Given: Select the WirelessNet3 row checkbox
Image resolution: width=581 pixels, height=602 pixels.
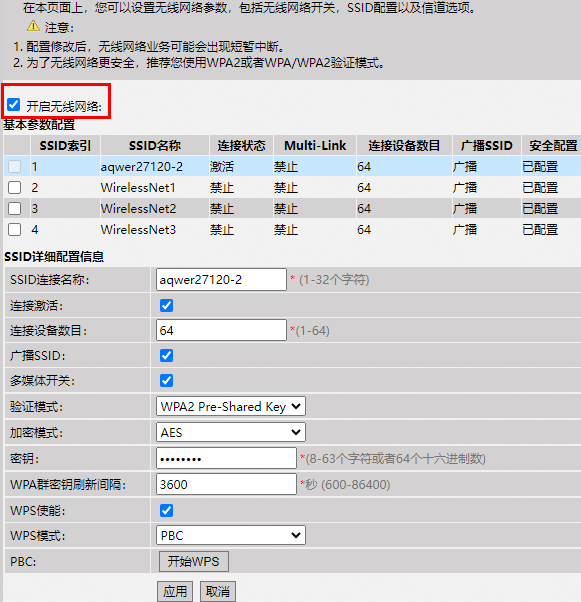Looking at the screenshot, I should tap(15, 230).
